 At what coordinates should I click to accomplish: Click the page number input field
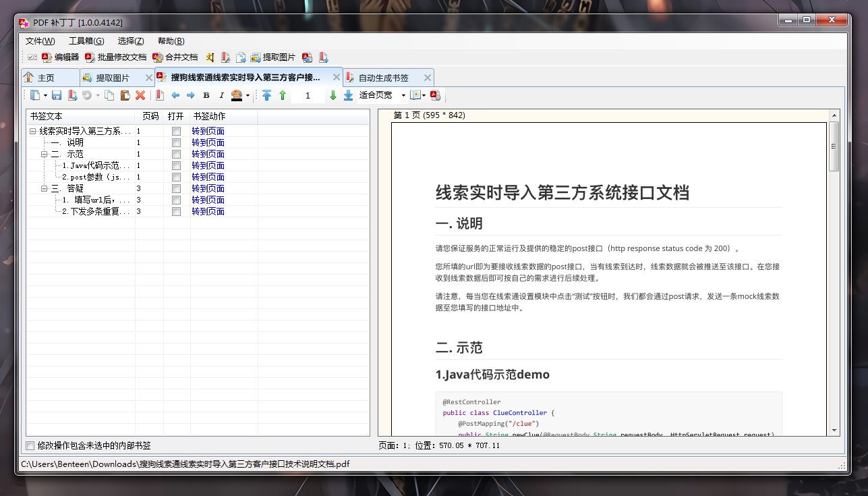[308, 96]
